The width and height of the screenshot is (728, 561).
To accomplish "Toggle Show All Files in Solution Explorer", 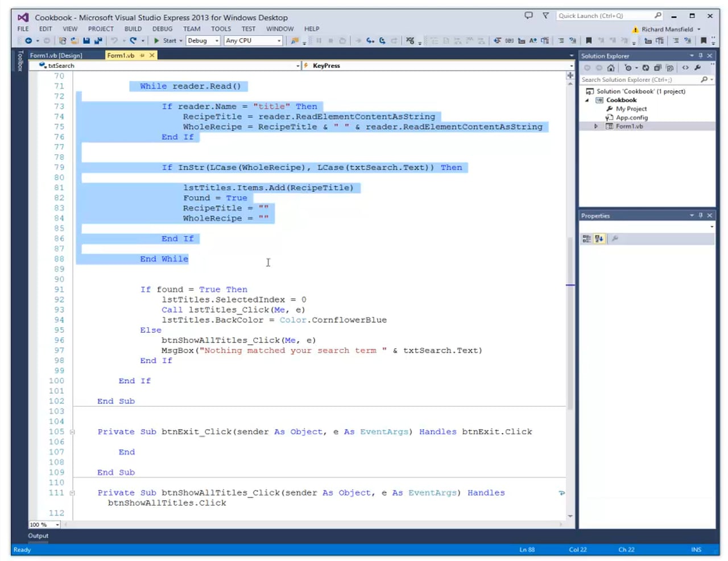I will point(670,68).
